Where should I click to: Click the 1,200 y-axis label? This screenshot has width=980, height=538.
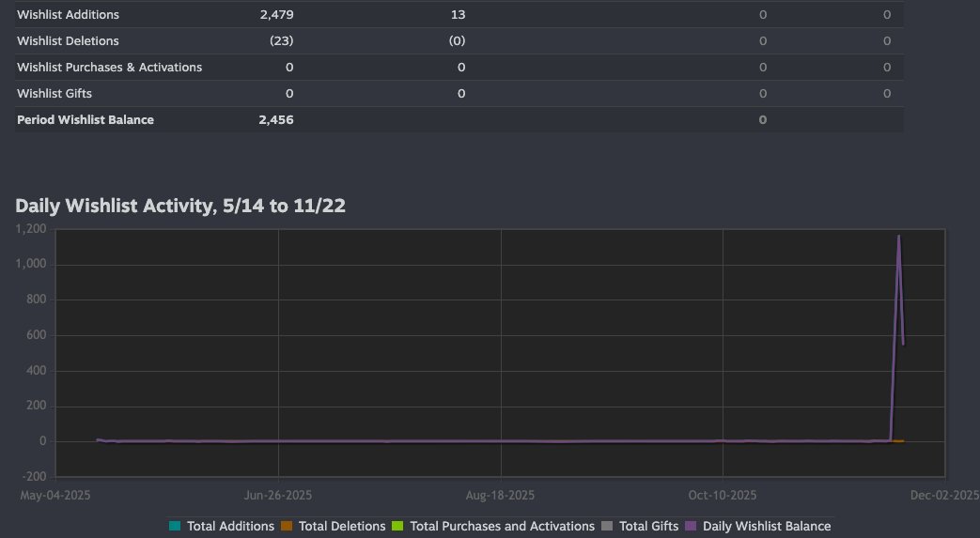(31, 229)
